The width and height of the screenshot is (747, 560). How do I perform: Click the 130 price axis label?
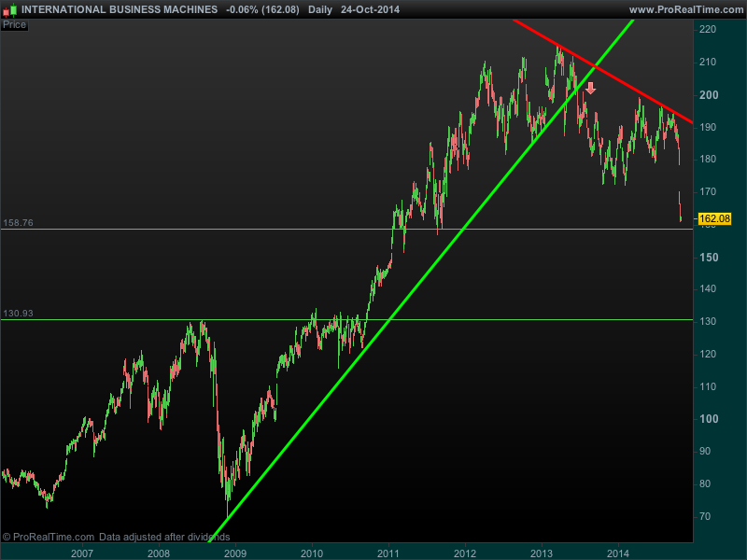coord(708,321)
